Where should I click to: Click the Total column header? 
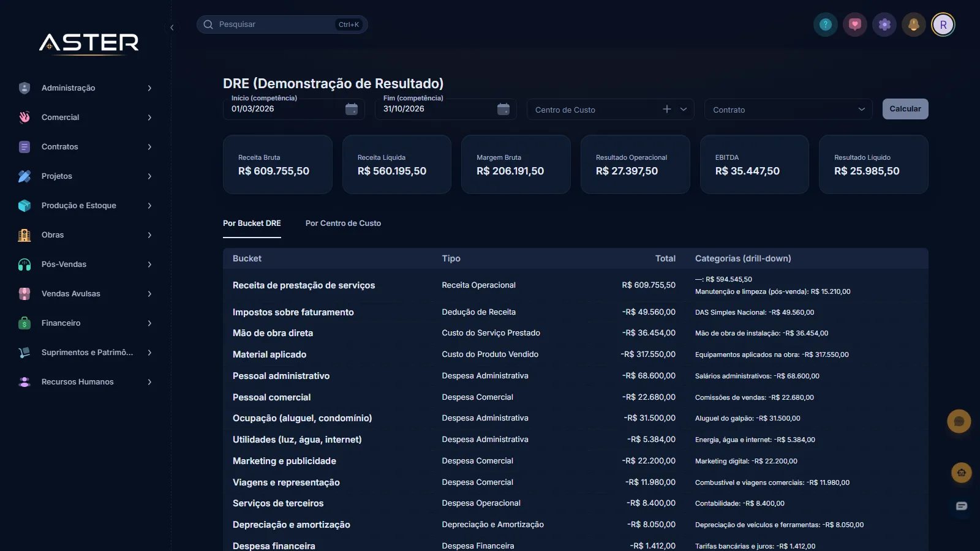point(665,258)
